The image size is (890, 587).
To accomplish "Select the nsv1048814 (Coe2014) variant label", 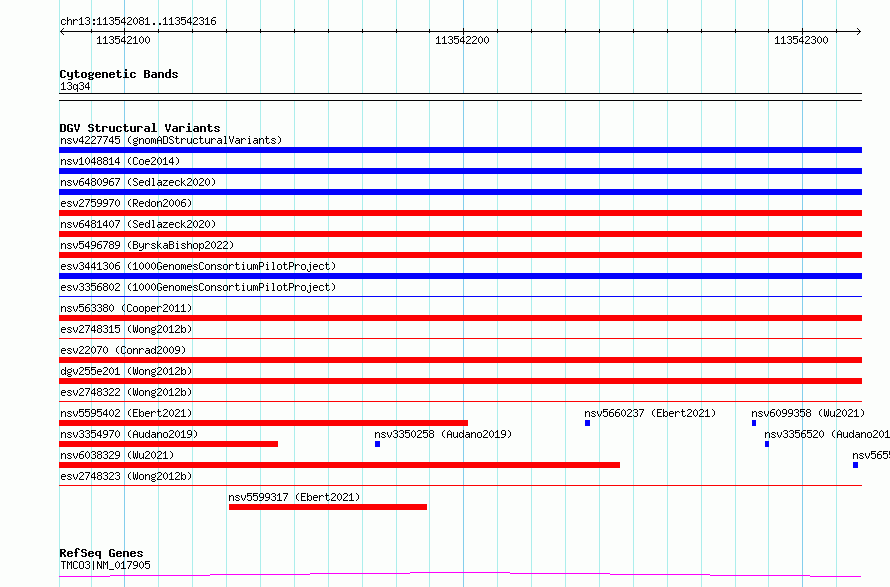I will [x=120, y=161].
